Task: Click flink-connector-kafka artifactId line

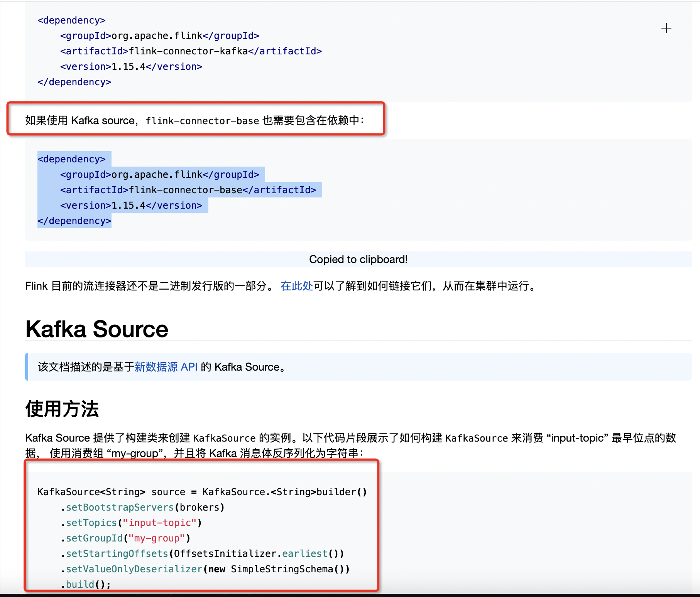Action: point(191,51)
